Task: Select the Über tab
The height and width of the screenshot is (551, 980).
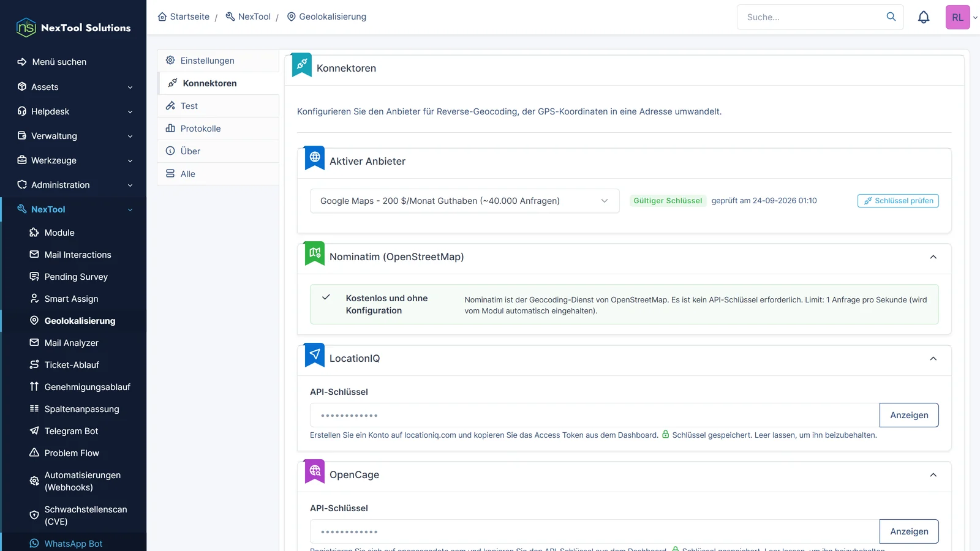Action: [218, 151]
